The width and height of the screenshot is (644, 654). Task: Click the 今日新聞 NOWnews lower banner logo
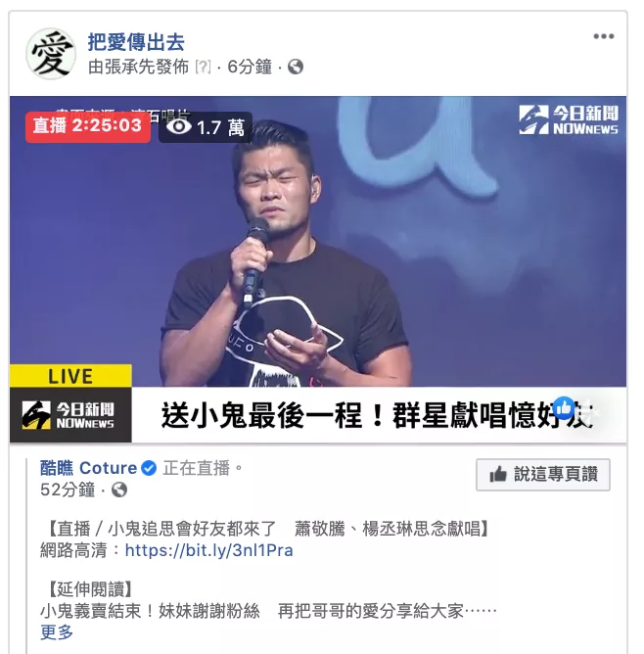68,414
